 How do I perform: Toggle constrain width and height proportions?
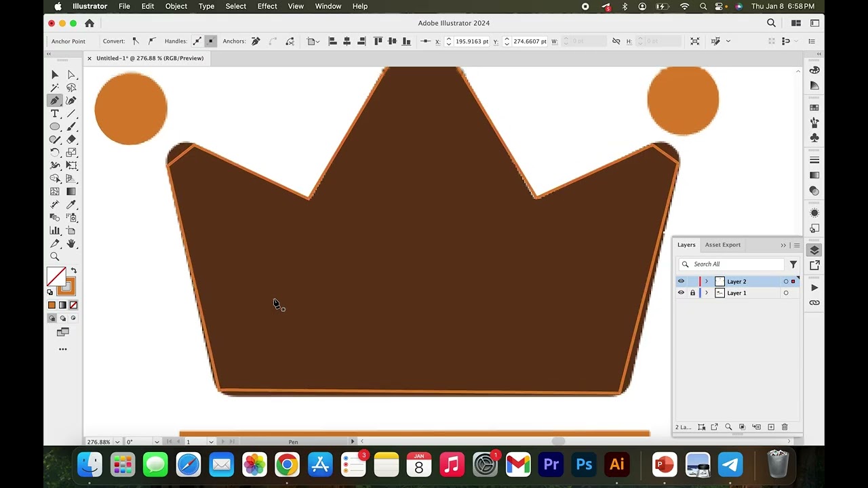coord(616,41)
